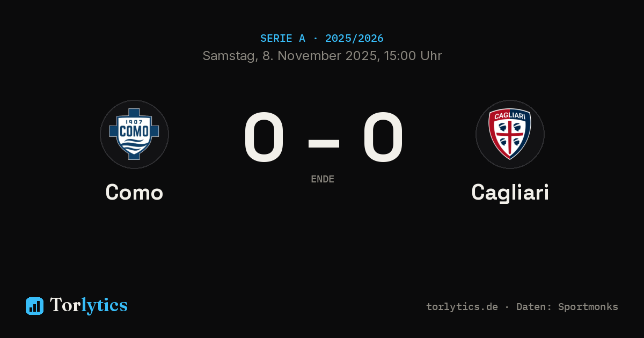Click the Cagliari club crest
This screenshot has width=644, height=338.
point(510,134)
